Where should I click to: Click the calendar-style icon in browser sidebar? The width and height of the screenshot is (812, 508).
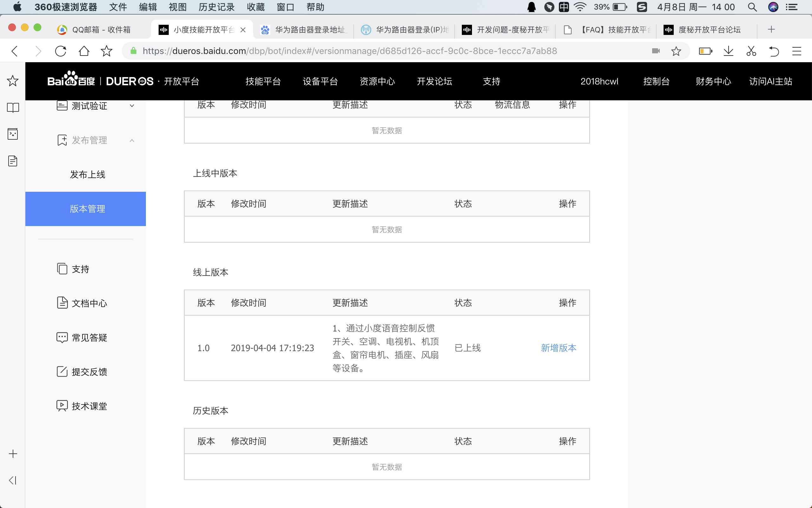[x=13, y=134]
